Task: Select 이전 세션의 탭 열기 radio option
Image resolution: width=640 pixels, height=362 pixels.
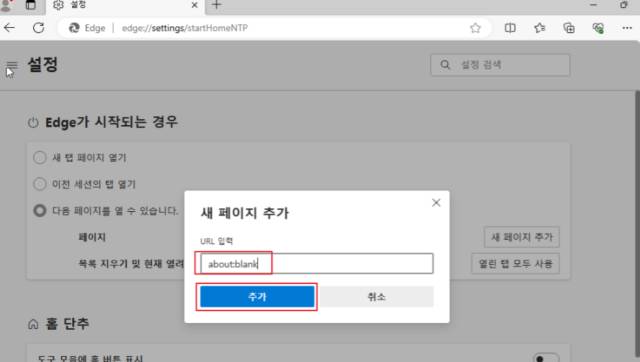Action: 40,184
